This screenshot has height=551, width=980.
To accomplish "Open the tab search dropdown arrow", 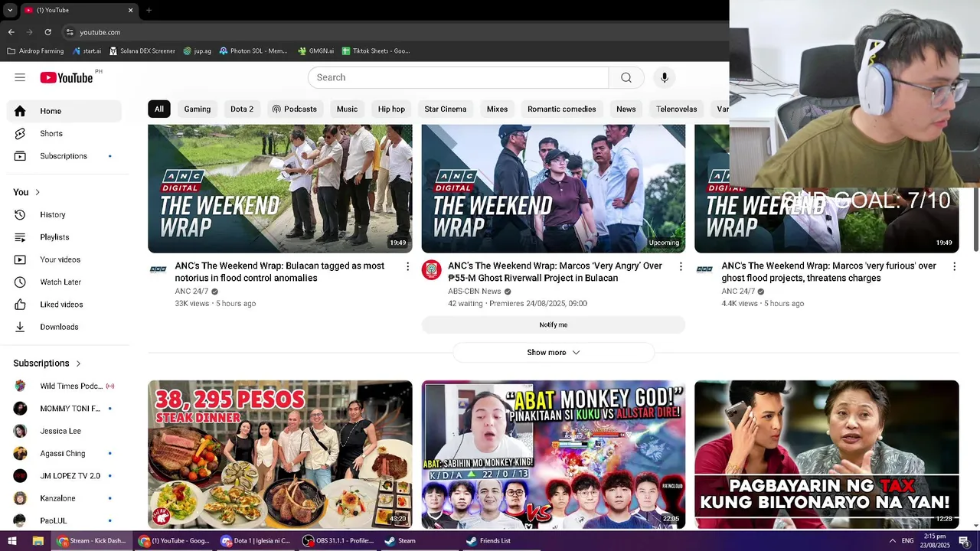I will [10, 10].
